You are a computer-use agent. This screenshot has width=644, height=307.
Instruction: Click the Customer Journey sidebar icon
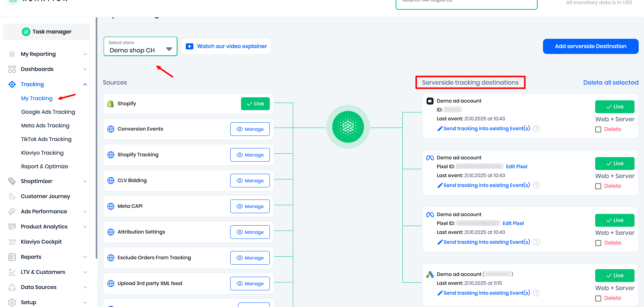(x=12, y=196)
